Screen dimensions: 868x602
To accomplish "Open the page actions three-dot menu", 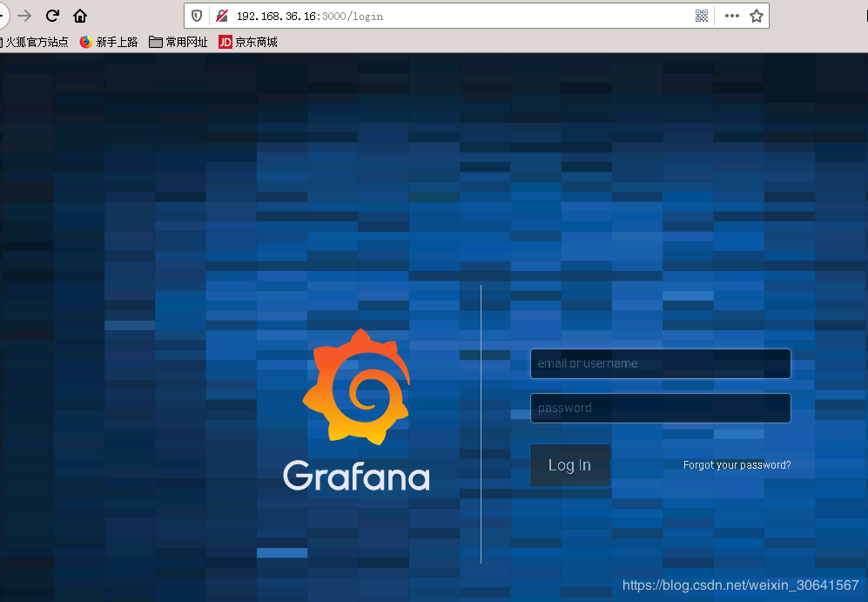I will tap(732, 16).
